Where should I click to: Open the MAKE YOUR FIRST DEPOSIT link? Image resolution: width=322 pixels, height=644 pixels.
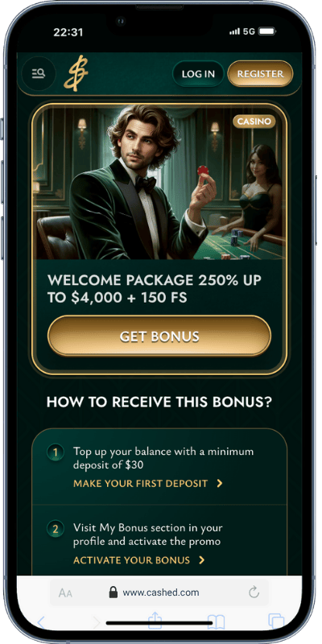(x=140, y=484)
